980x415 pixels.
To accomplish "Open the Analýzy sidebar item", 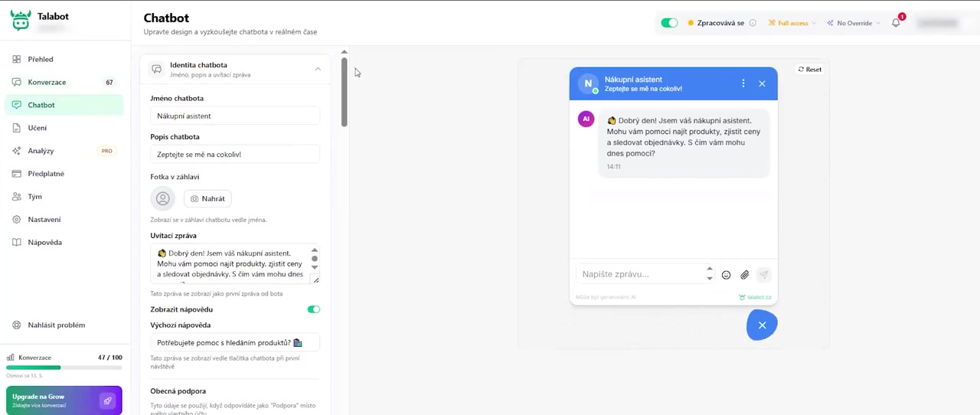I will pyautogui.click(x=41, y=151).
